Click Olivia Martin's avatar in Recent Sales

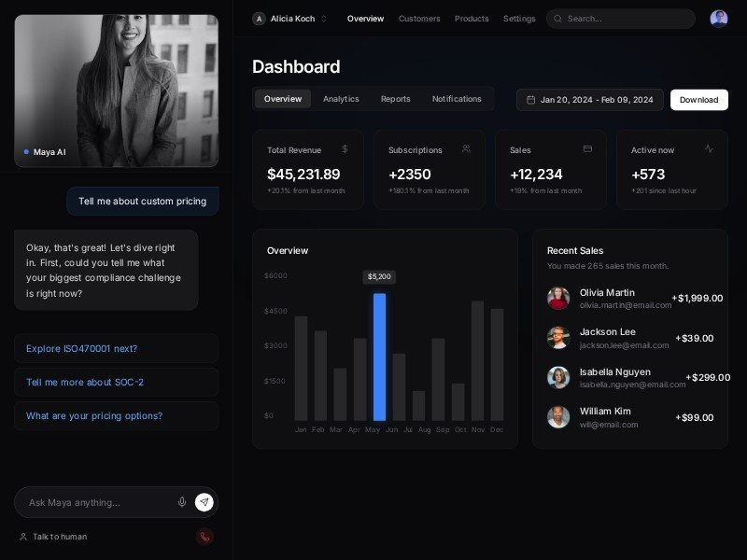558,299
